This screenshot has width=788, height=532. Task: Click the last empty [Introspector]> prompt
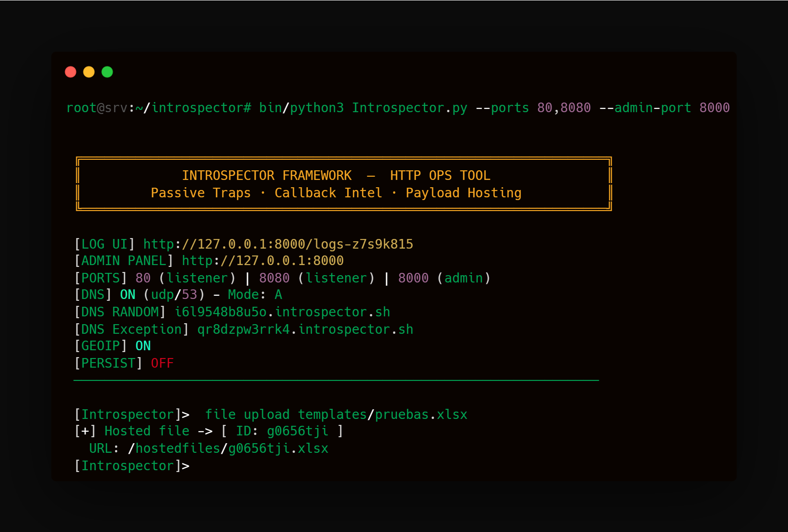click(132, 466)
